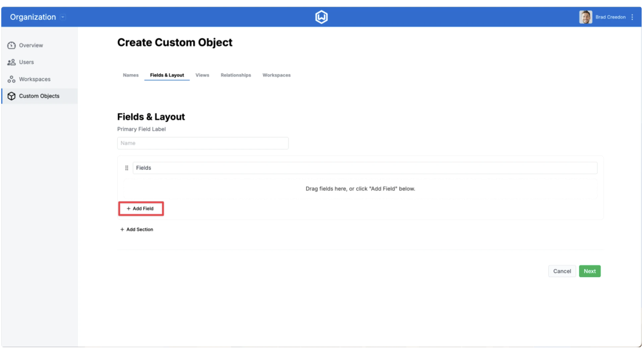The height and width of the screenshot is (349, 644).
Task: Go to the Relationships tab
Action: [x=236, y=75]
